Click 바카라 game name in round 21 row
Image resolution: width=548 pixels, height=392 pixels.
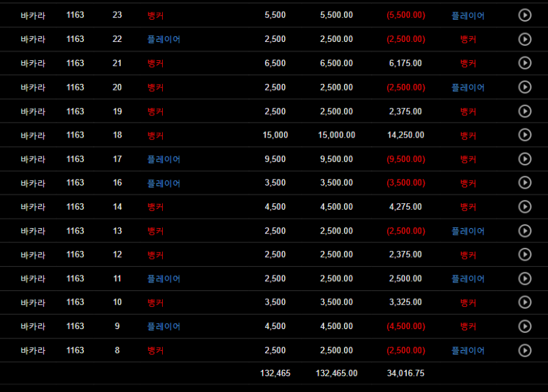[x=33, y=63]
